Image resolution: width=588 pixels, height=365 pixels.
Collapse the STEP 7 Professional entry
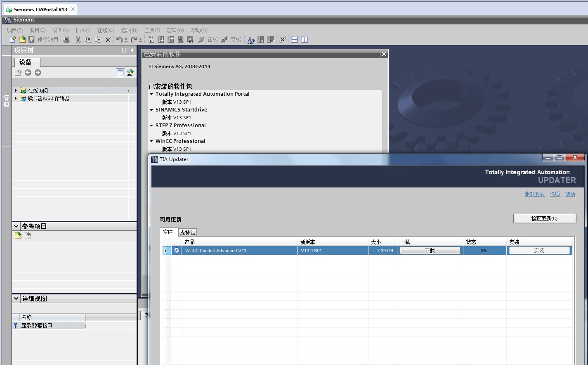point(151,126)
